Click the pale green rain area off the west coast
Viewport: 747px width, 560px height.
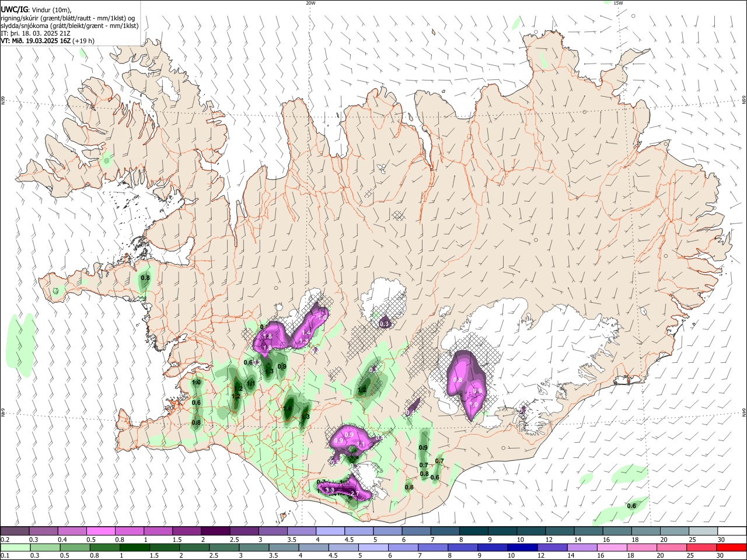click(22, 344)
